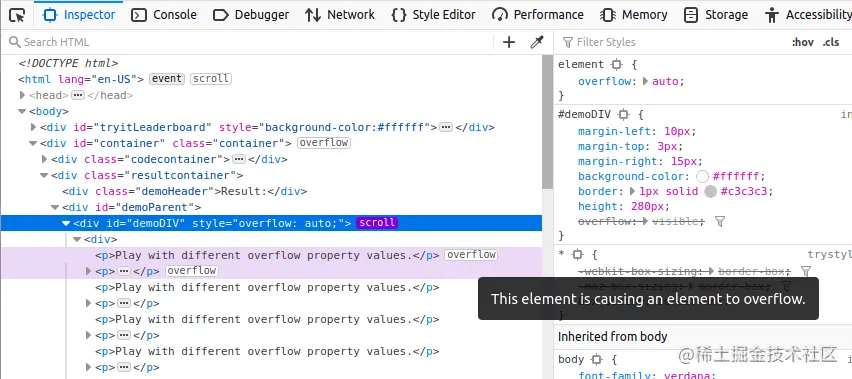Open the Style Editor tab
Image resolution: width=852 pixels, height=379 pixels.
pyautogui.click(x=433, y=15)
